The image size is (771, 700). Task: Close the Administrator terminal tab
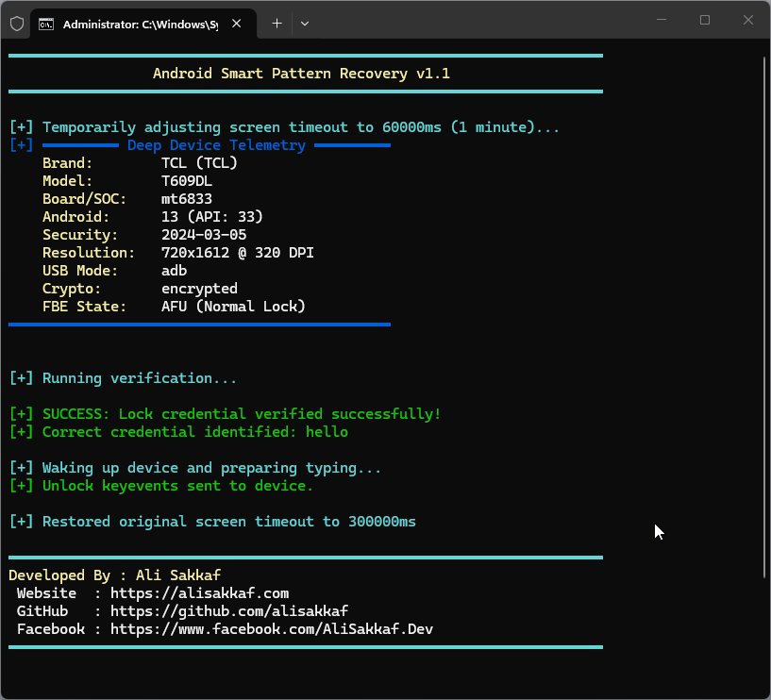[x=237, y=23]
